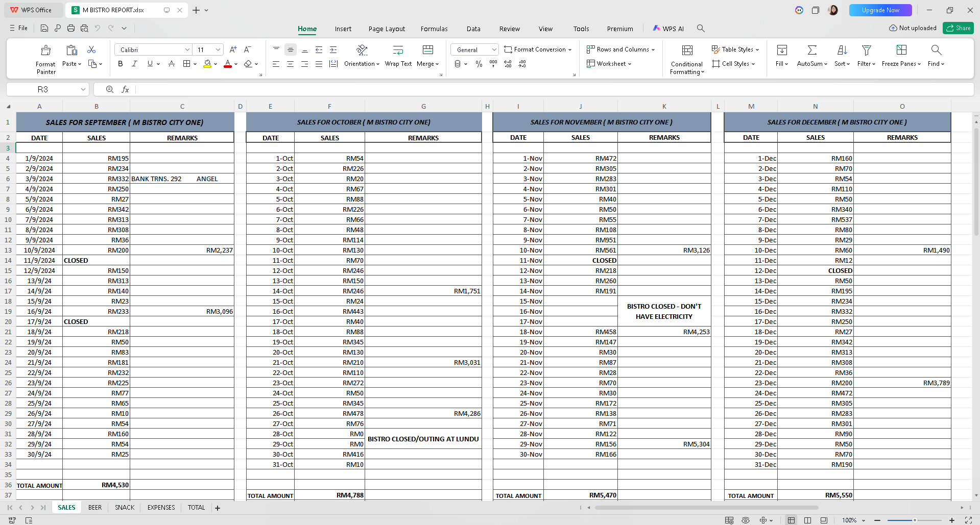This screenshot has width=980, height=525.
Task: Click the Justify alignment icon
Action: 319,64
